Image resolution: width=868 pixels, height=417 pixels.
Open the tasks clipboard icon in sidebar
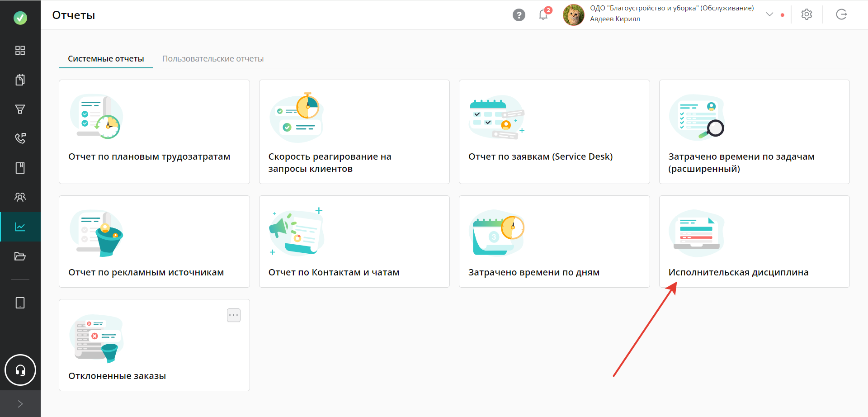[x=20, y=80]
